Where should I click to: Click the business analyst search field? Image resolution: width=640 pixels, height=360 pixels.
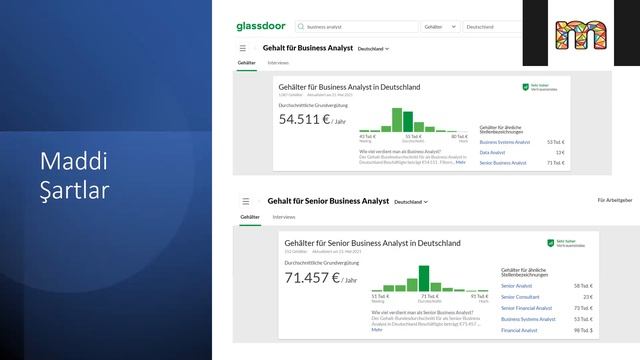357,27
